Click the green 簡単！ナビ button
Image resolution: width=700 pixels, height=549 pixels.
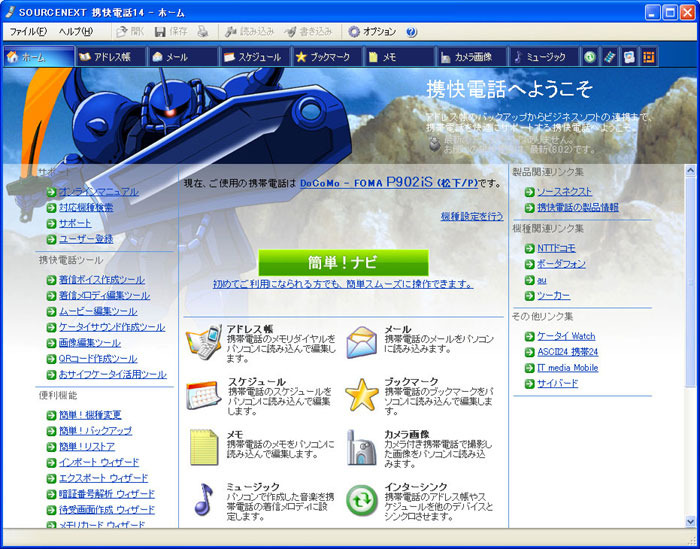tap(343, 262)
